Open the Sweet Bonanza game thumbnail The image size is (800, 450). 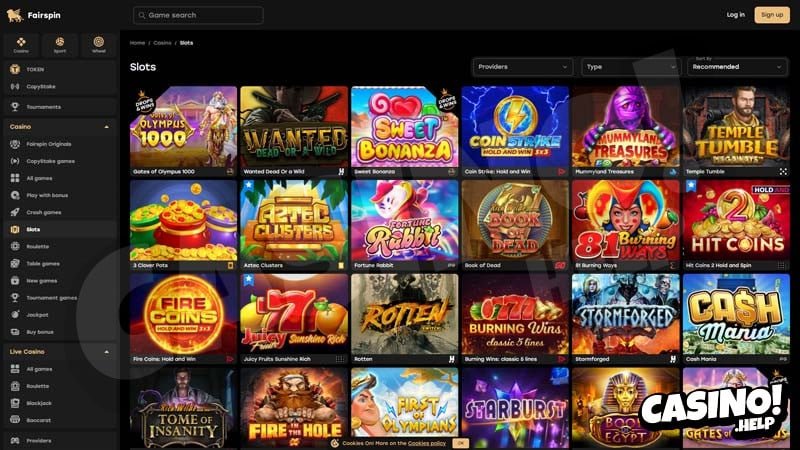click(x=405, y=131)
